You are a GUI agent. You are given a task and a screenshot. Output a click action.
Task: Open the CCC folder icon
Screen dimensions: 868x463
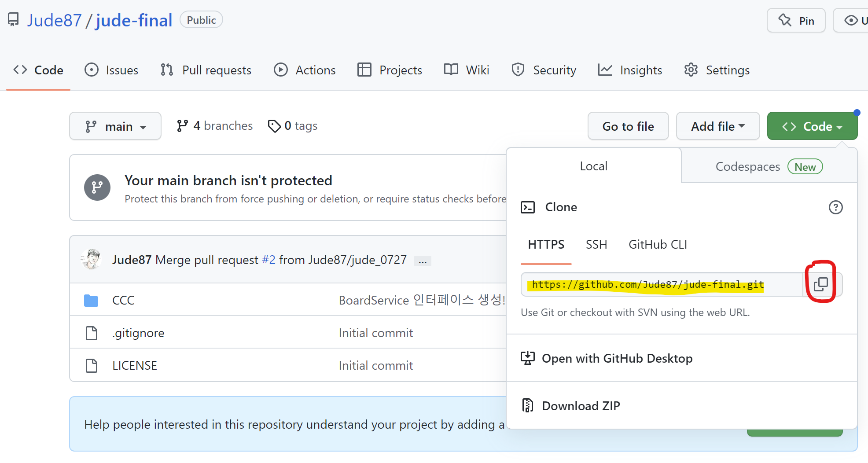[x=91, y=300]
